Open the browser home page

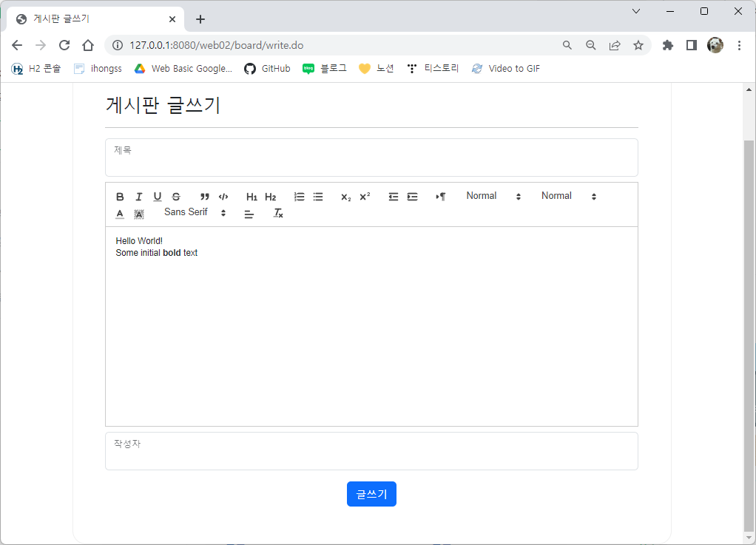(88, 45)
